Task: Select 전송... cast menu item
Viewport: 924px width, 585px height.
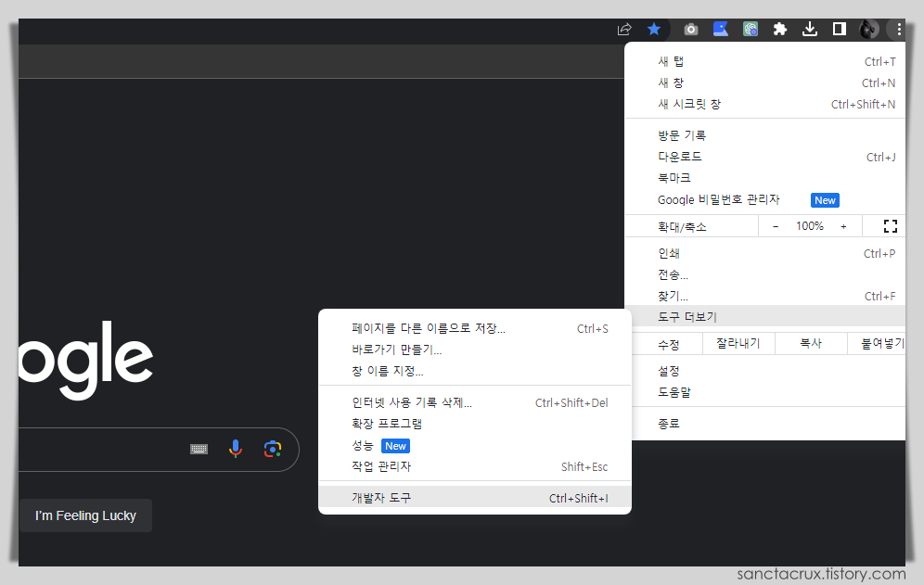Action: tap(764, 274)
